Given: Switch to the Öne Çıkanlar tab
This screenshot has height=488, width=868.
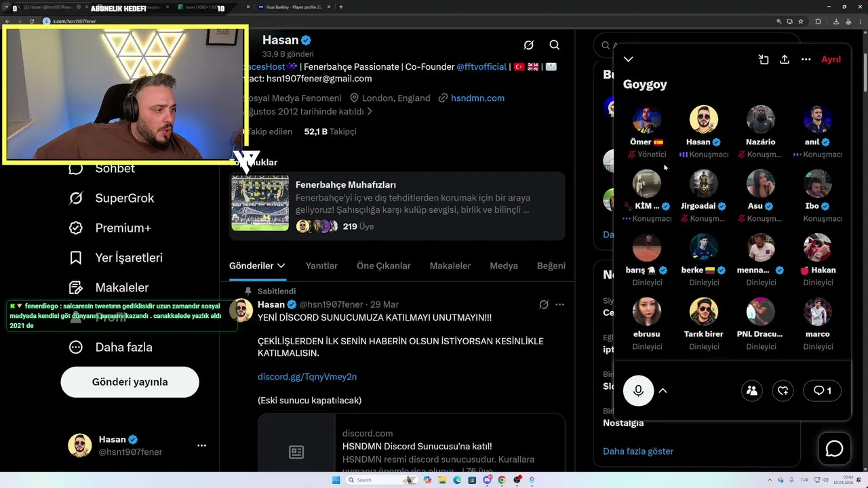Looking at the screenshot, I should pyautogui.click(x=384, y=266).
